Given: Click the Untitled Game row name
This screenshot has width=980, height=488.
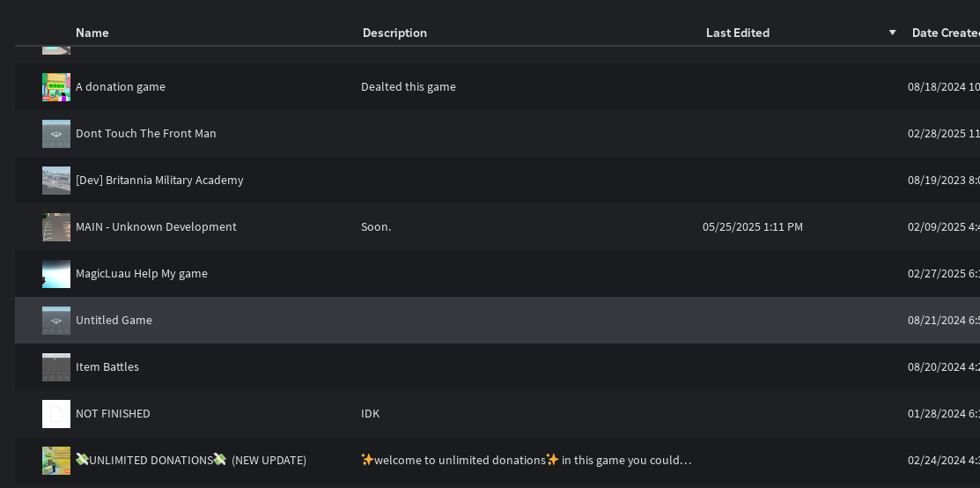Looking at the screenshot, I should 114,321.
